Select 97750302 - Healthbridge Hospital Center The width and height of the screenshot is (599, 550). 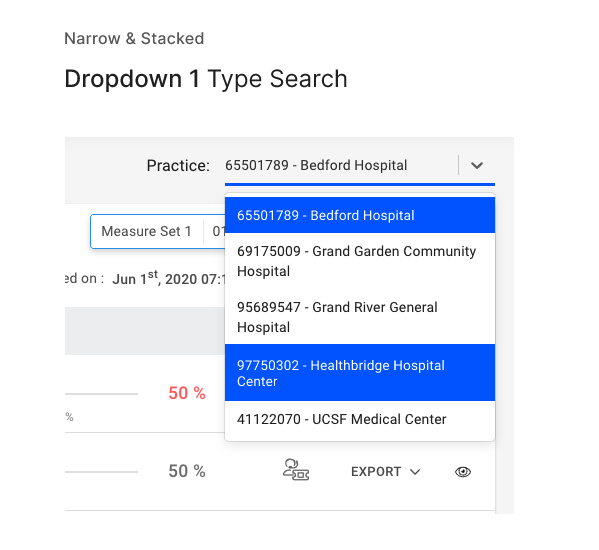click(360, 373)
